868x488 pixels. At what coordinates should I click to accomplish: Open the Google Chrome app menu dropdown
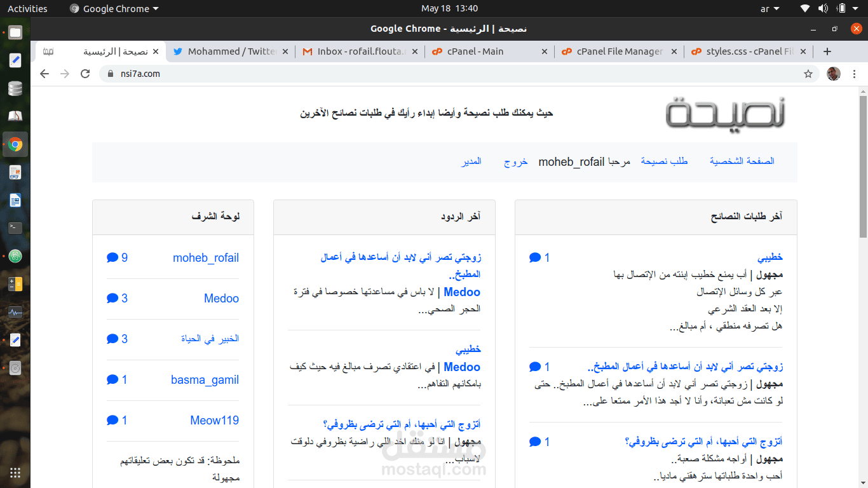114,9
